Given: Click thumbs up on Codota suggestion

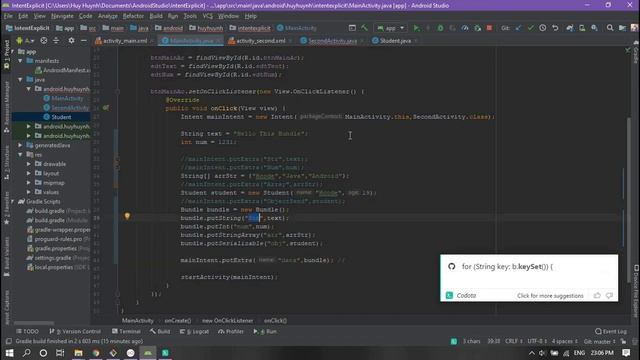Looking at the screenshot, I should click(597, 295).
